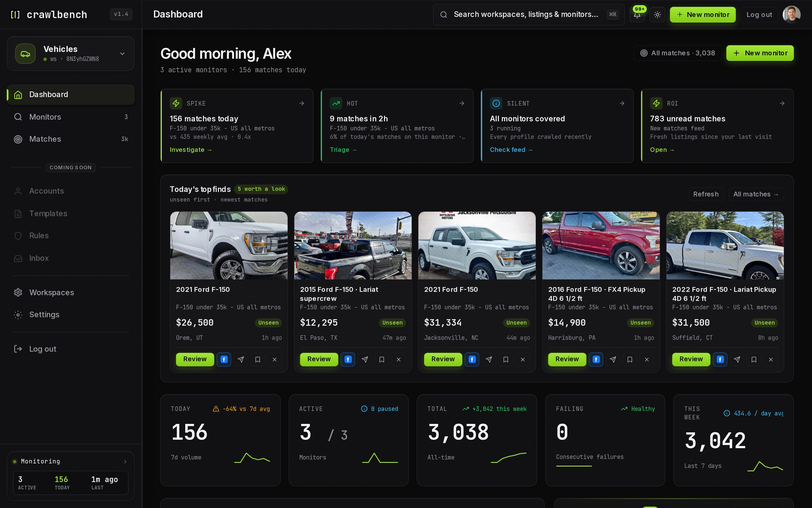Open the red 2016 F-150 thumbnail

pyautogui.click(x=601, y=246)
